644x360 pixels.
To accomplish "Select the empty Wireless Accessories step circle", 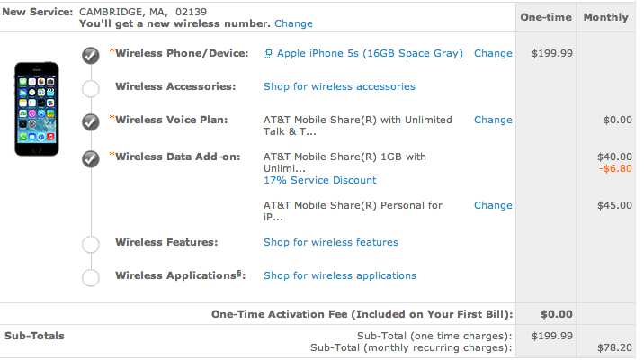I will pos(90,88).
